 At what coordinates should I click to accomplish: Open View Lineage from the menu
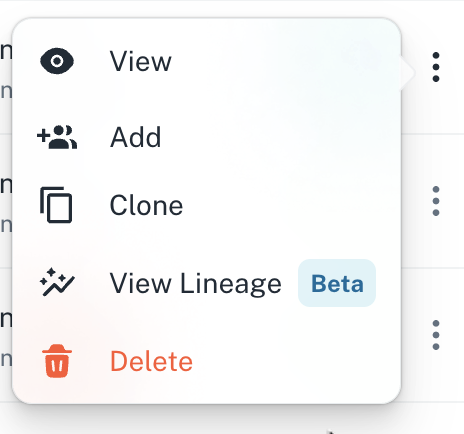tap(196, 283)
